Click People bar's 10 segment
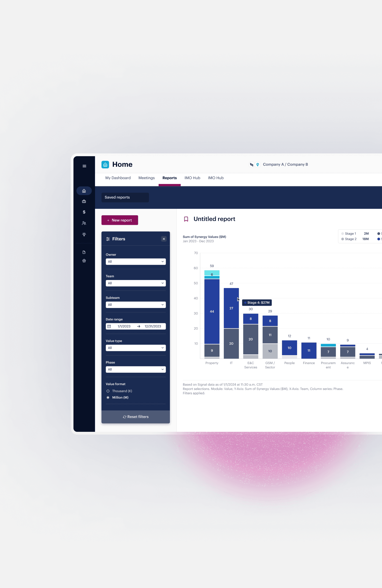Viewport: 382px width, 588px height. point(289,348)
